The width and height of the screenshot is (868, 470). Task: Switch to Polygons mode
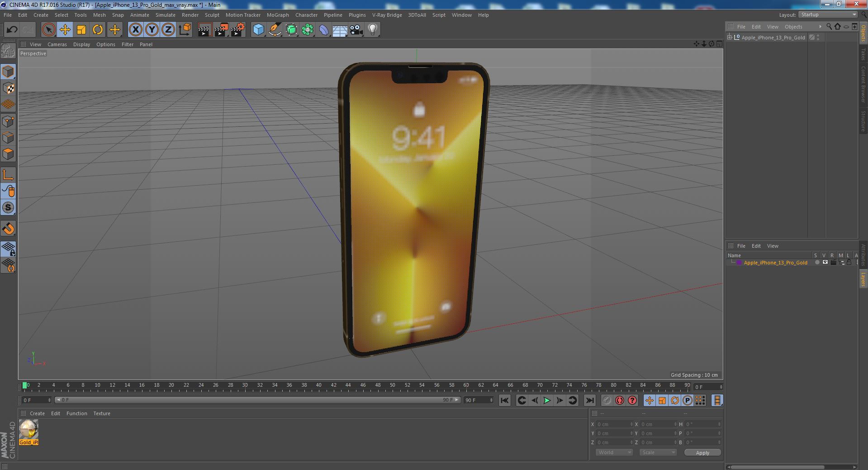coord(8,154)
